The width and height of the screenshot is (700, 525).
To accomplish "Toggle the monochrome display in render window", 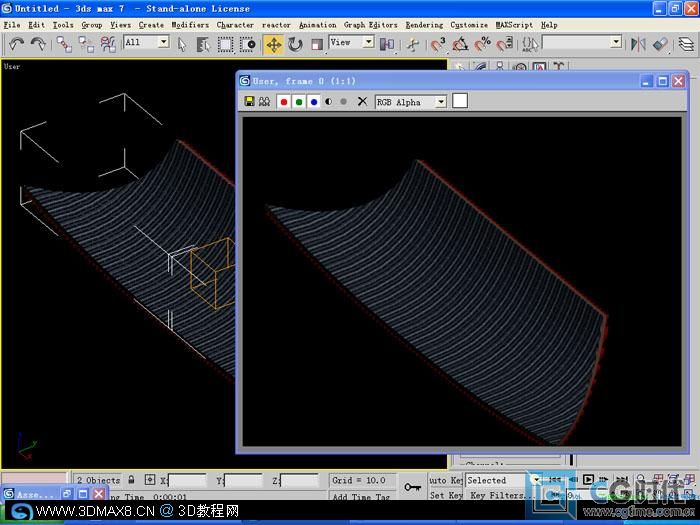I will coord(343,102).
